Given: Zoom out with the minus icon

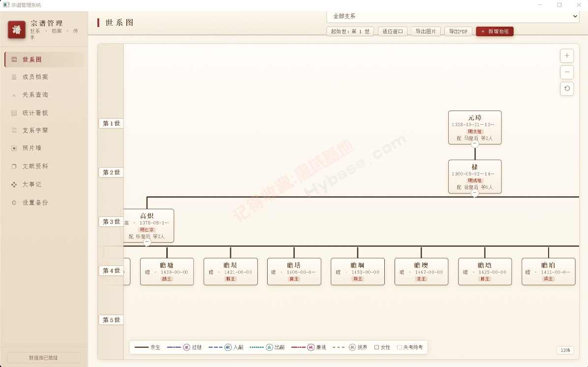Looking at the screenshot, I should click(567, 72).
